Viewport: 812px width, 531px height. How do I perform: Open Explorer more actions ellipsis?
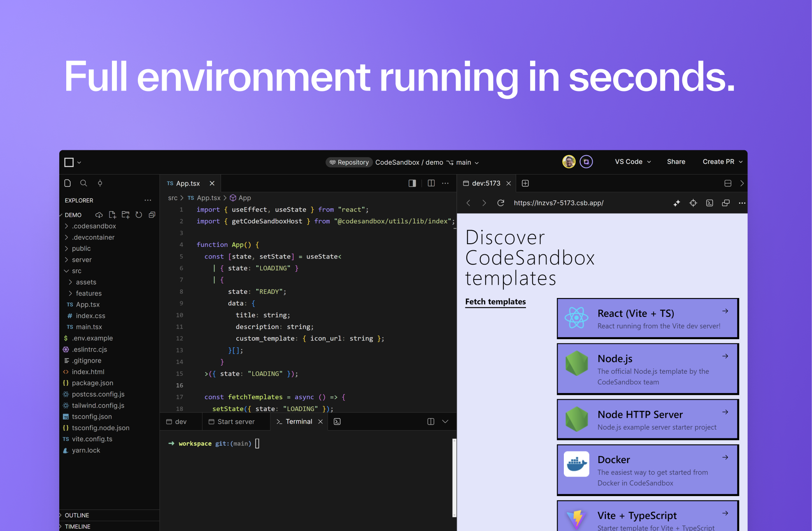(148, 200)
